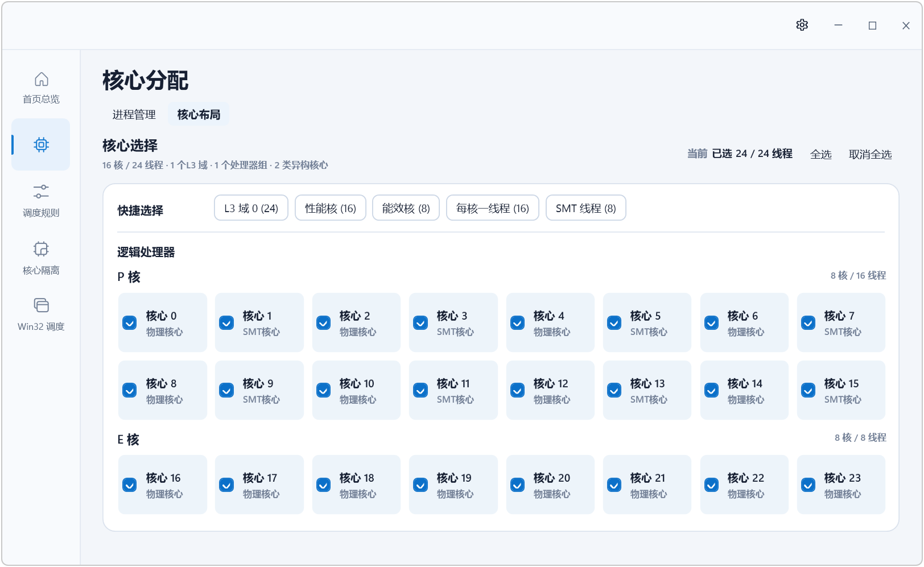Maximize the window
Screen dimensions: 924x567
click(872, 25)
